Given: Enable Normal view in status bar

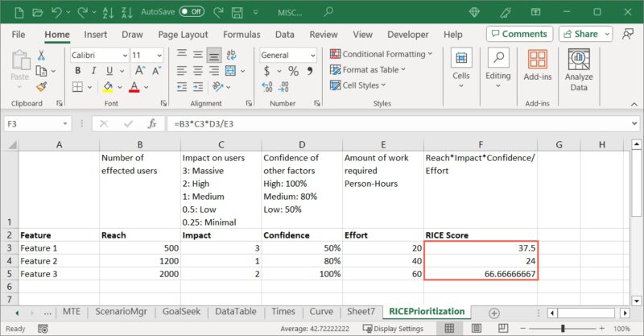Looking at the screenshot, I should (450, 328).
